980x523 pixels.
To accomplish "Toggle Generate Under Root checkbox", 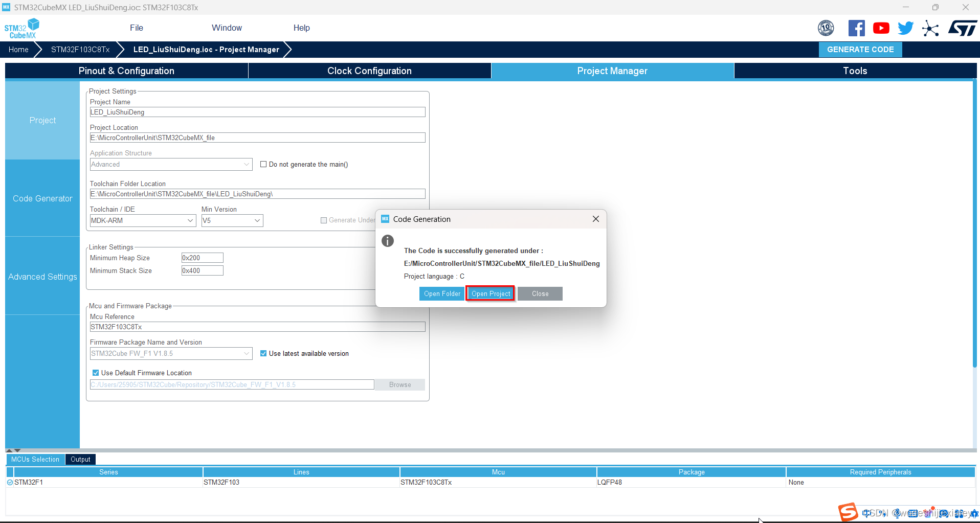I will tap(324, 220).
